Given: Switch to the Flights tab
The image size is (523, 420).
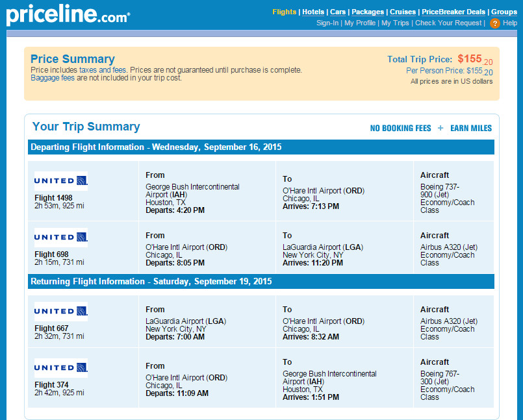Looking at the screenshot, I should [x=283, y=12].
